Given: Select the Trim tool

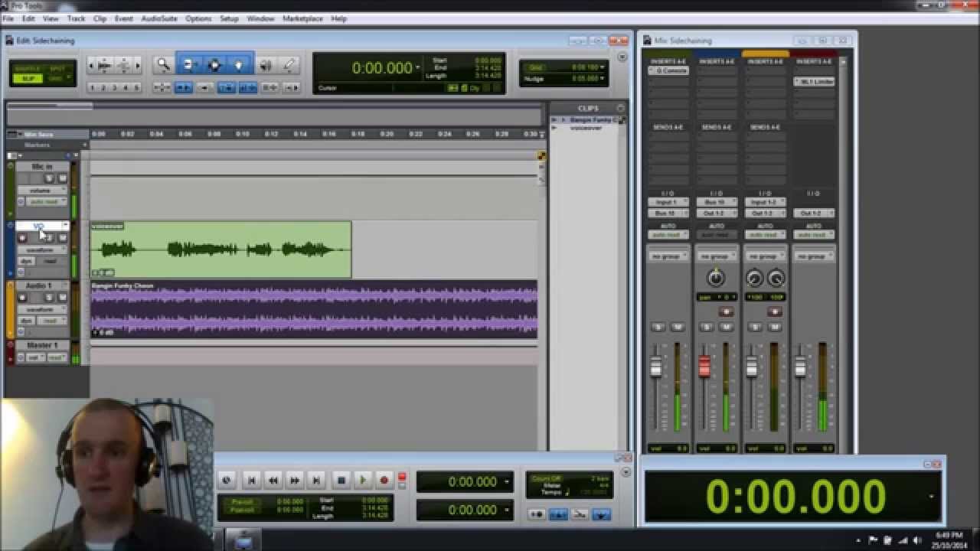Looking at the screenshot, I should click(188, 66).
